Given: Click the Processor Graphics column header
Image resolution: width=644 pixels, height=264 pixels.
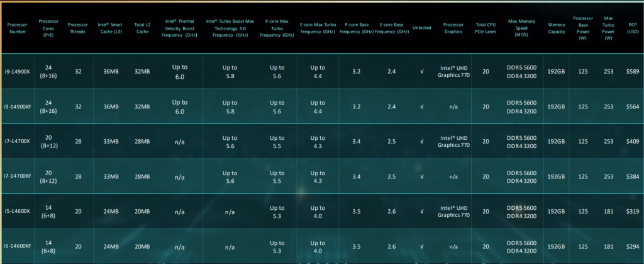Looking at the screenshot, I should [x=453, y=28].
